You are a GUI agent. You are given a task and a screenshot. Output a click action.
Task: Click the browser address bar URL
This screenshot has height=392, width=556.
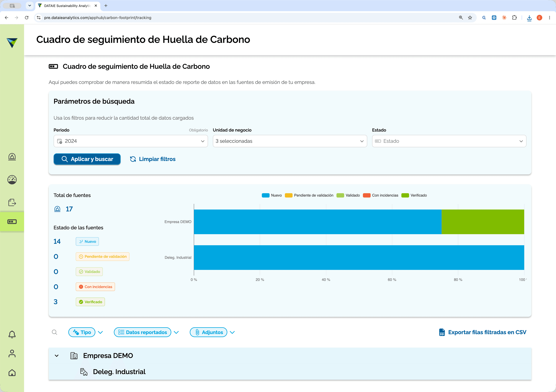pyautogui.click(x=98, y=17)
